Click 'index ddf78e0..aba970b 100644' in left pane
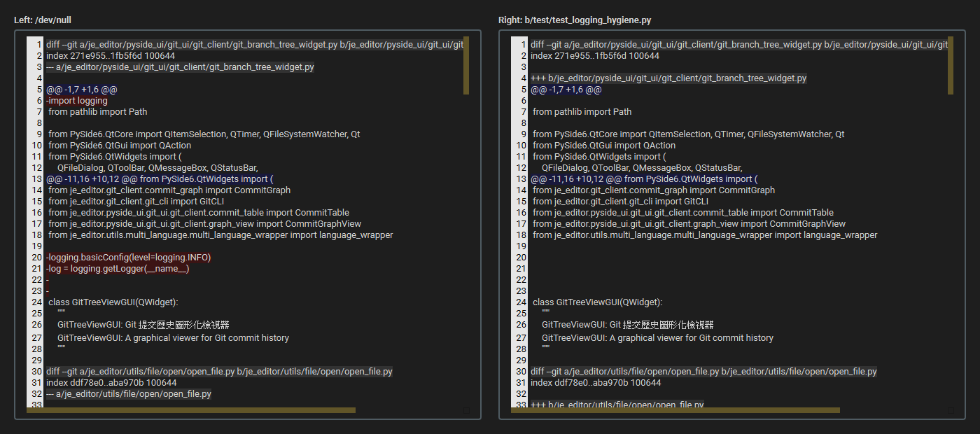The width and height of the screenshot is (980, 434). [111, 383]
